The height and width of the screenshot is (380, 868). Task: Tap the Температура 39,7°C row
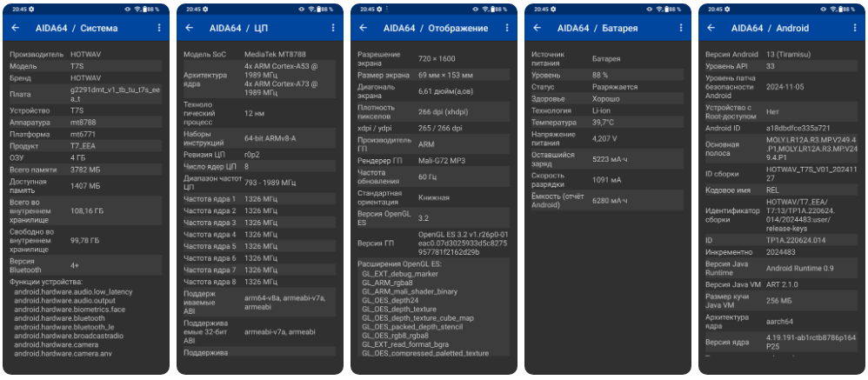[x=604, y=123]
